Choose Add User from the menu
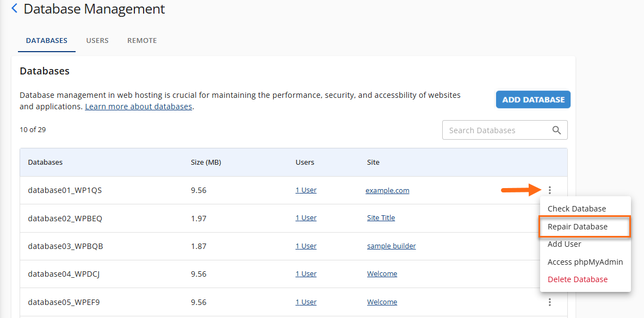The height and width of the screenshot is (318, 644). (x=564, y=244)
